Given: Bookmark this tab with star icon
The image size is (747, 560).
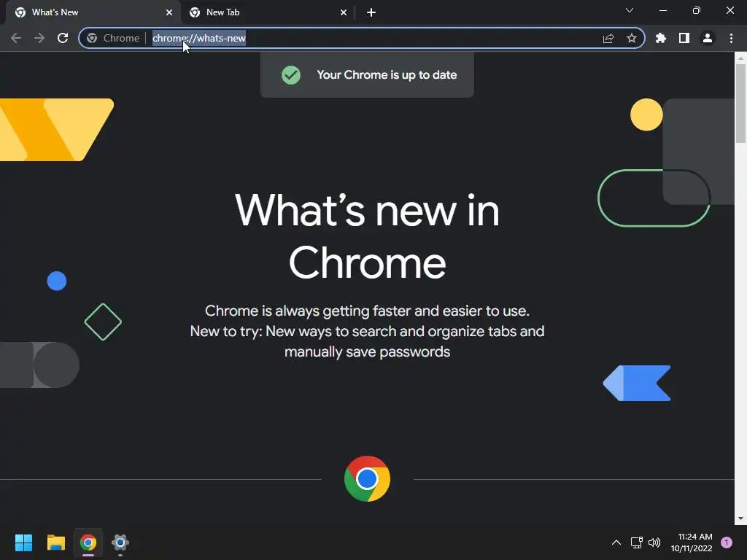Looking at the screenshot, I should pyautogui.click(x=632, y=38).
